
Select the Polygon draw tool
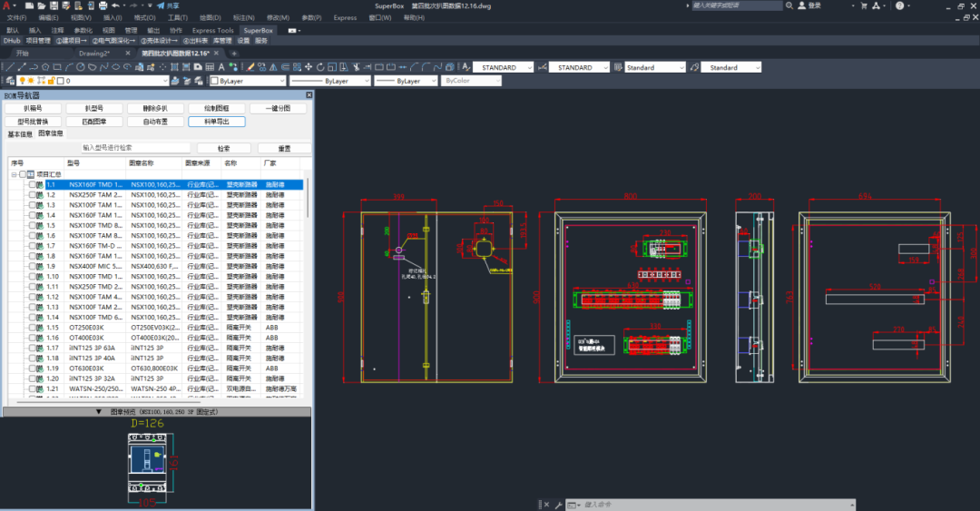click(x=45, y=67)
